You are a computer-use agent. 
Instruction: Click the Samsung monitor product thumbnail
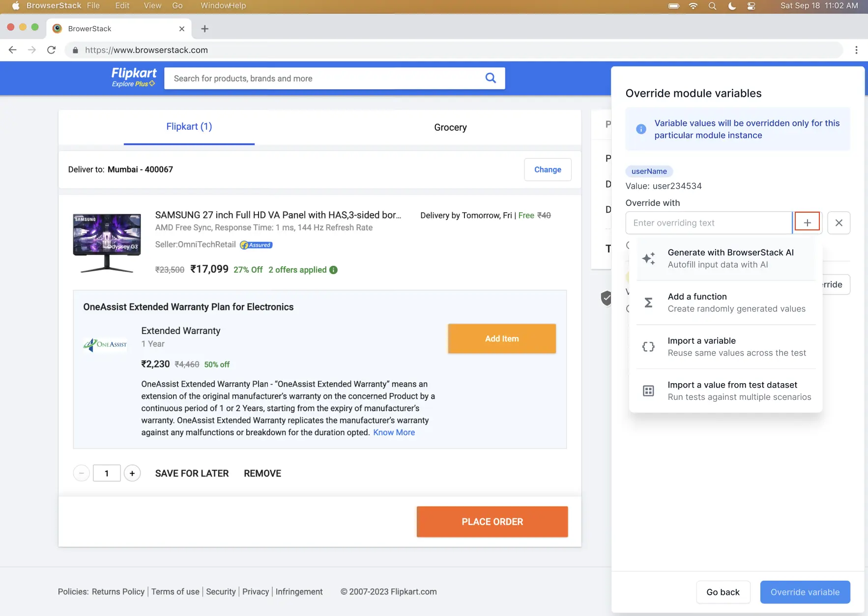click(107, 243)
